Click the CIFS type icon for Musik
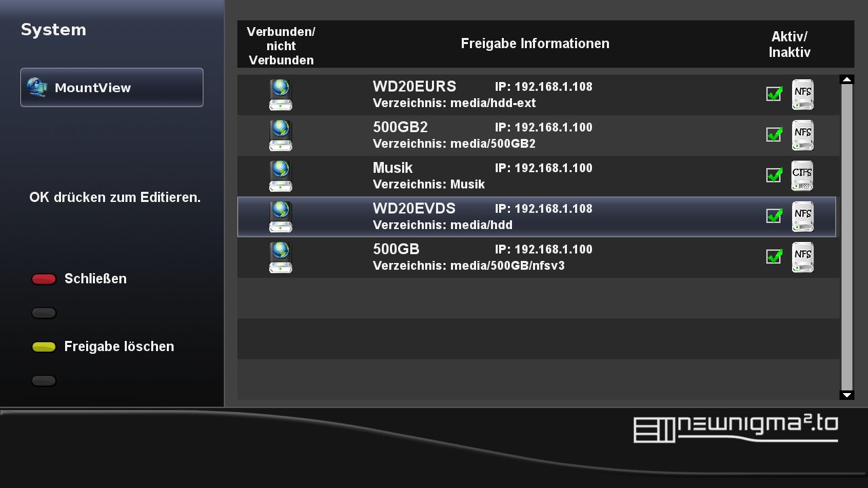The height and width of the screenshot is (488, 868). pyautogui.click(x=803, y=176)
